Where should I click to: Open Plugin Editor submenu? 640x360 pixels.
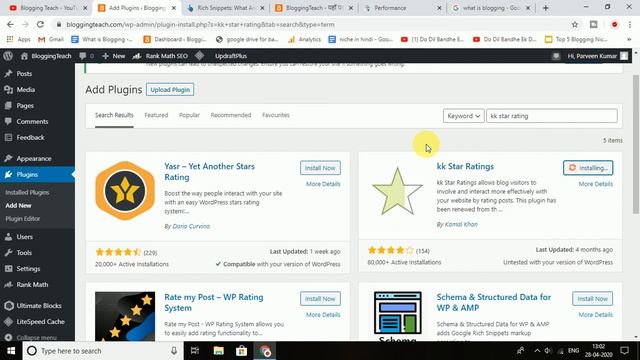pyautogui.click(x=23, y=219)
